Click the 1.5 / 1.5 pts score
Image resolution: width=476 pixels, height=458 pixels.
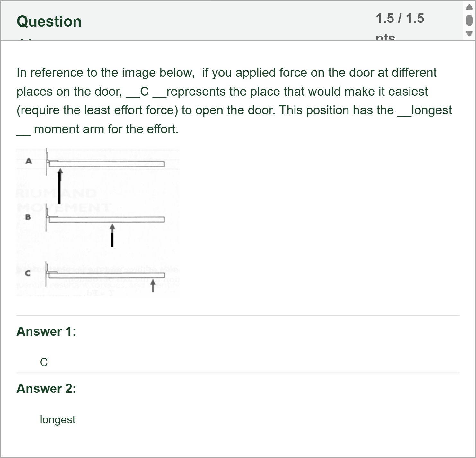click(400, 18)
